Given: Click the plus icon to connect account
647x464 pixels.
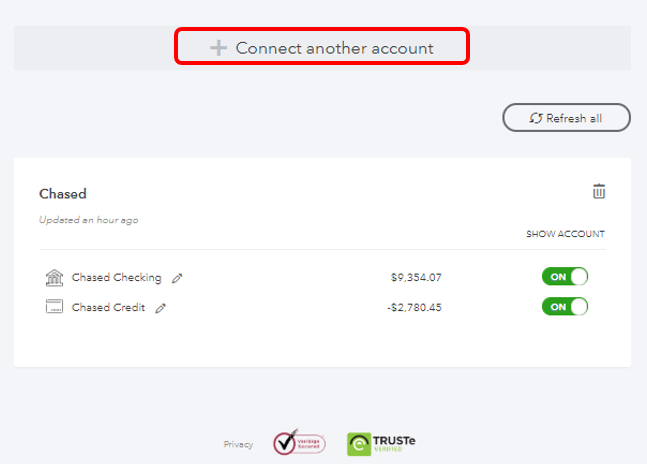Looking at the screenshot, I should pyautogui.click(x=218, y=48).
